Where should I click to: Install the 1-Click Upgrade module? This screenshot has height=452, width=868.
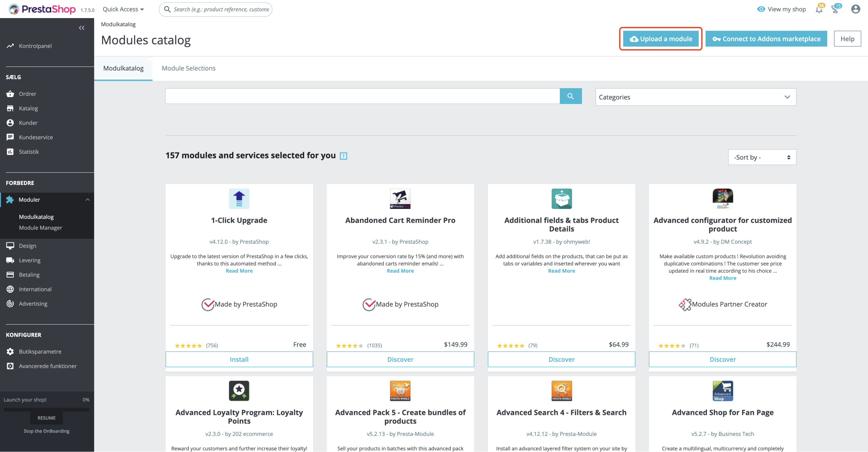point(239,359)
